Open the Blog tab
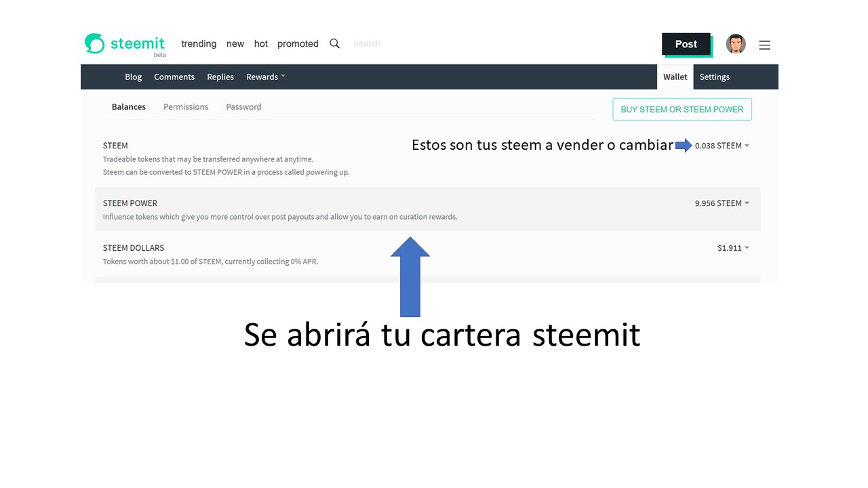Viewport: 868px width, 488px height. [134, 77]
